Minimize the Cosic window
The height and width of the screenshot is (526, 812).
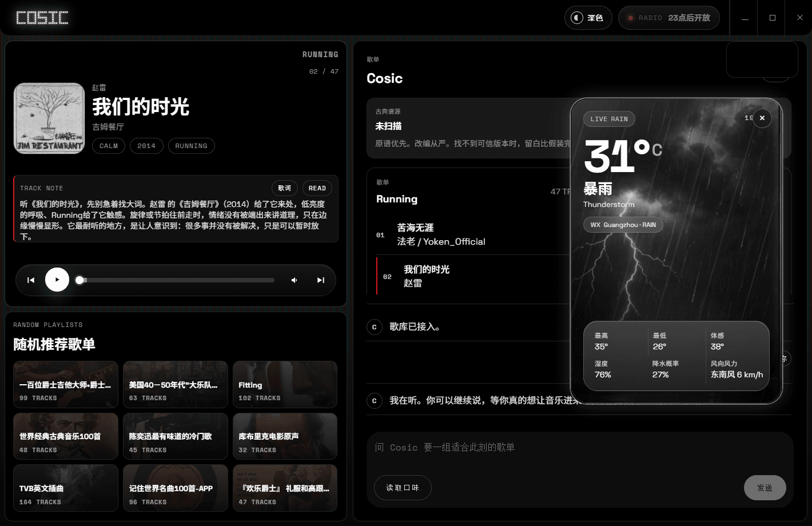pos(745,18)
